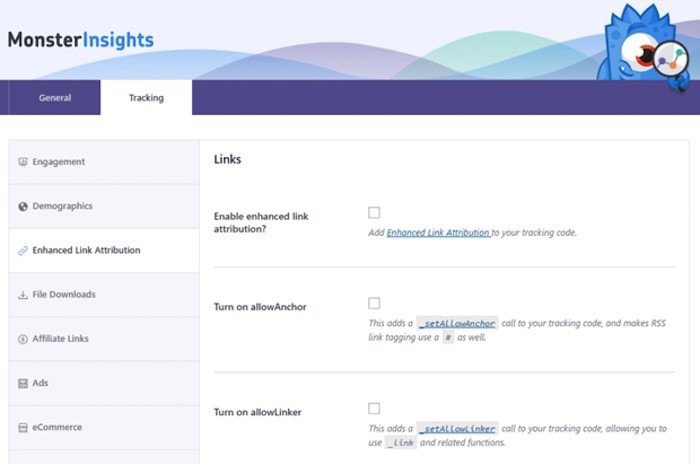700x473 pixels.
Task: Click the MonsterInsights logo
Action: click(81, 40)
